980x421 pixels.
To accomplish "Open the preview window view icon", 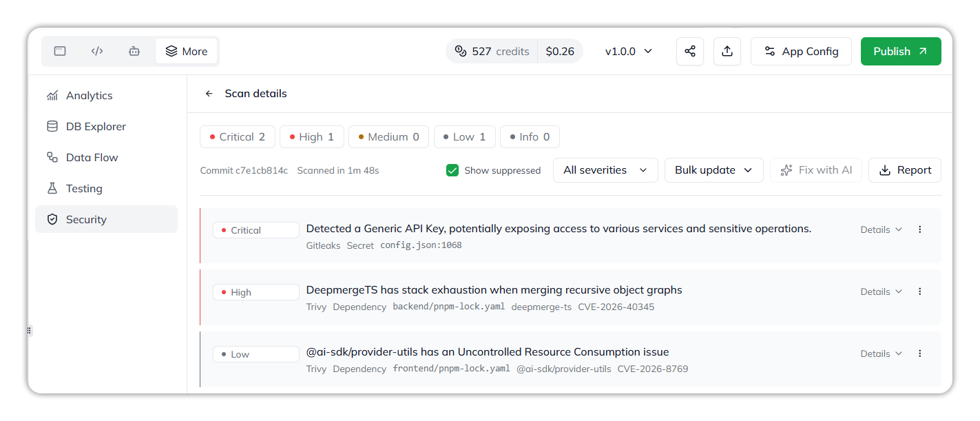I will click(60, 51).
